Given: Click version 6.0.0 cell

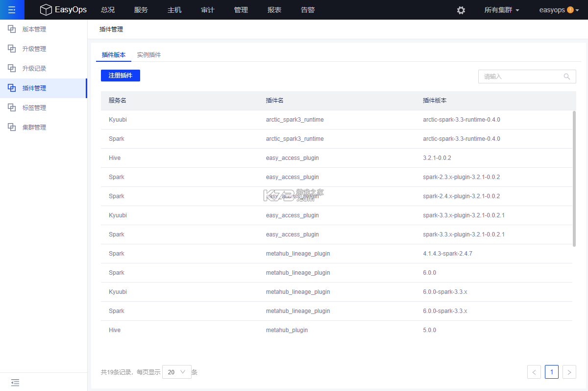Looking at the screenshot, I should coord(429,273).
